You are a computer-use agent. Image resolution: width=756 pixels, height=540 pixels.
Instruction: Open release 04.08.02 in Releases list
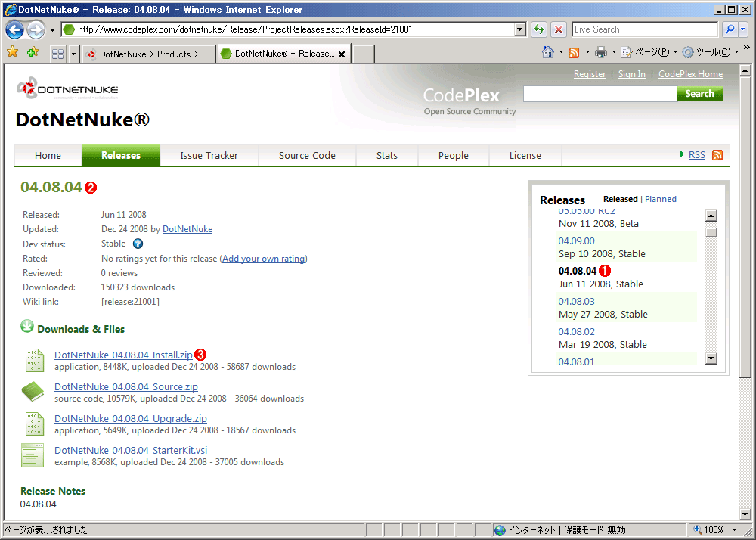pyautogui.click(x=576, y=332)
